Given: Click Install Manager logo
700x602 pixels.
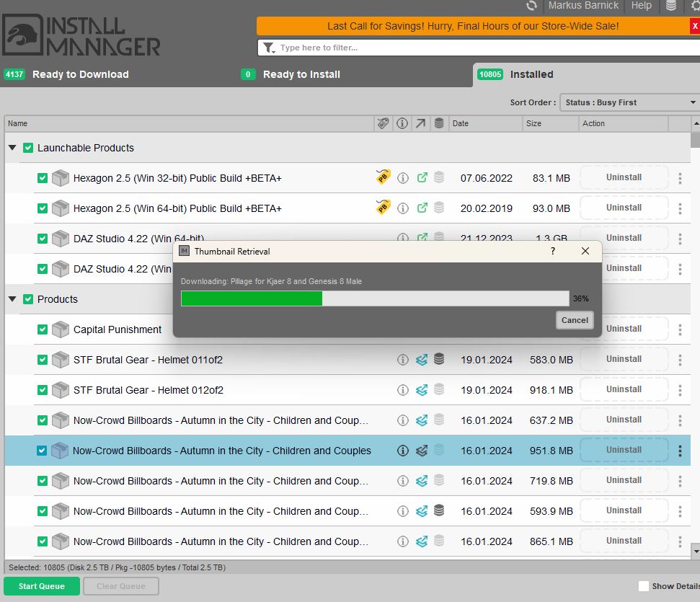Looking at the screenshot, I should point(81,35).
